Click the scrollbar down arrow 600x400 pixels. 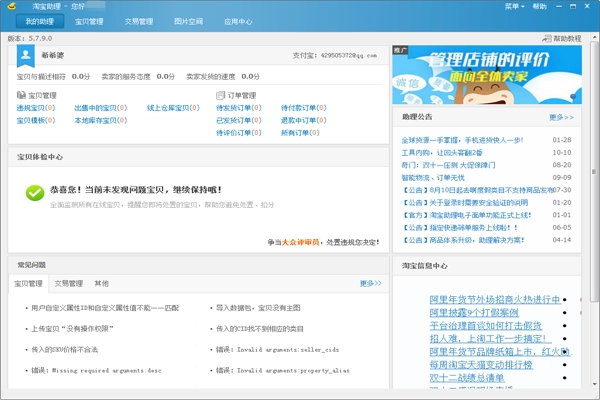594,384
